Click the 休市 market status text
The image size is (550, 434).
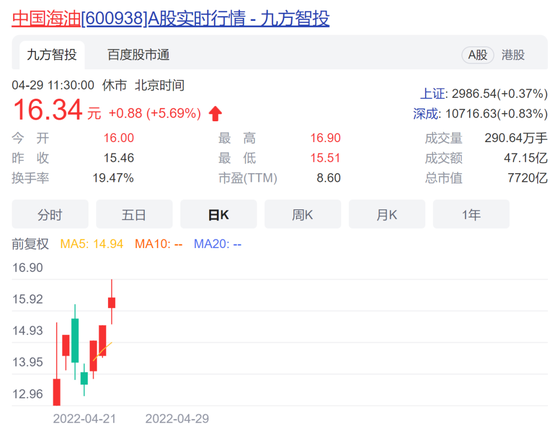click(x=114, y=85)
